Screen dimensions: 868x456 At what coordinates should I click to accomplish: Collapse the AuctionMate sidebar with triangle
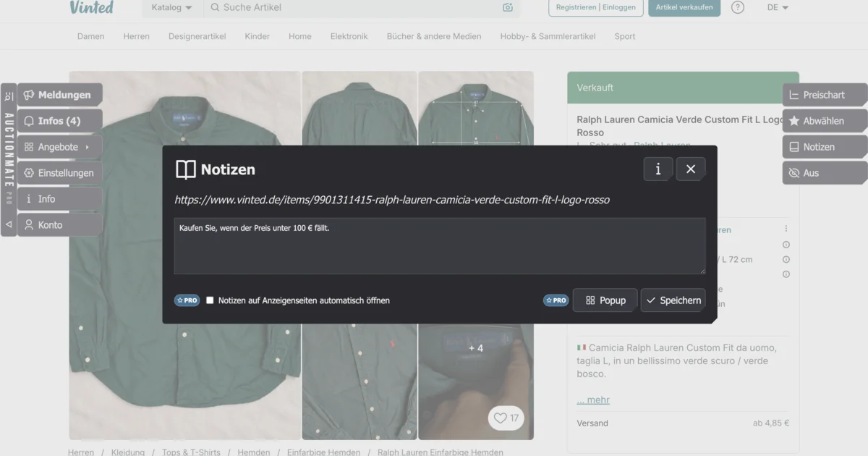point(9,224)
